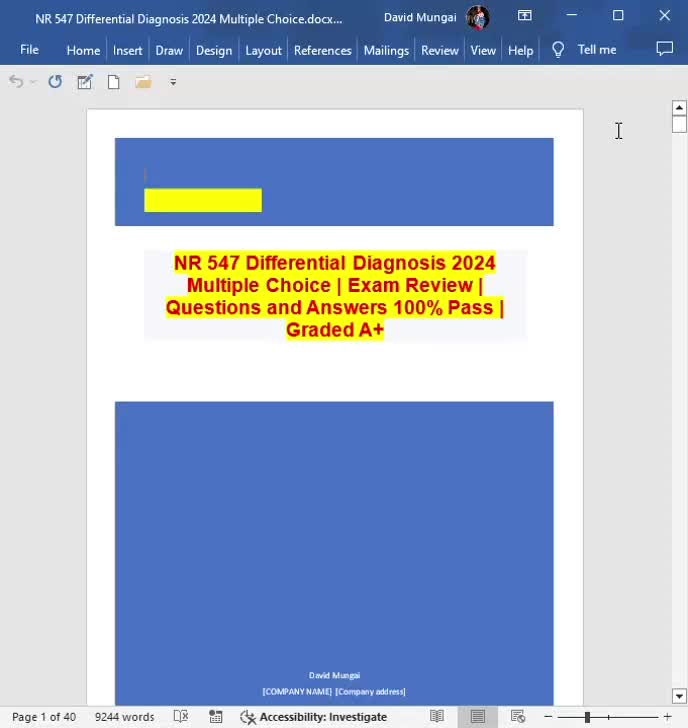This screenshot has height=728, width=688.
Task: Switch to Print Layout view
Action: pos(477,716)
